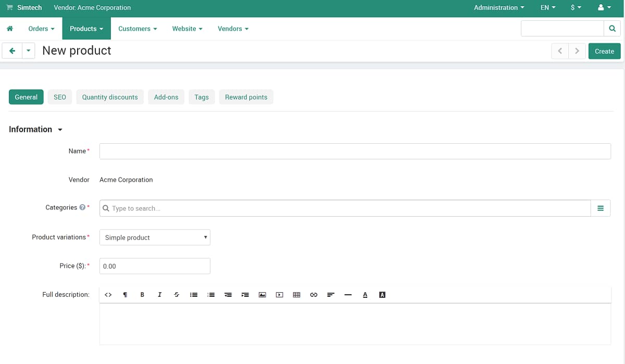Insert a hyperlink in the description editor
Screen dimensions: 625x364
point(314,294)
